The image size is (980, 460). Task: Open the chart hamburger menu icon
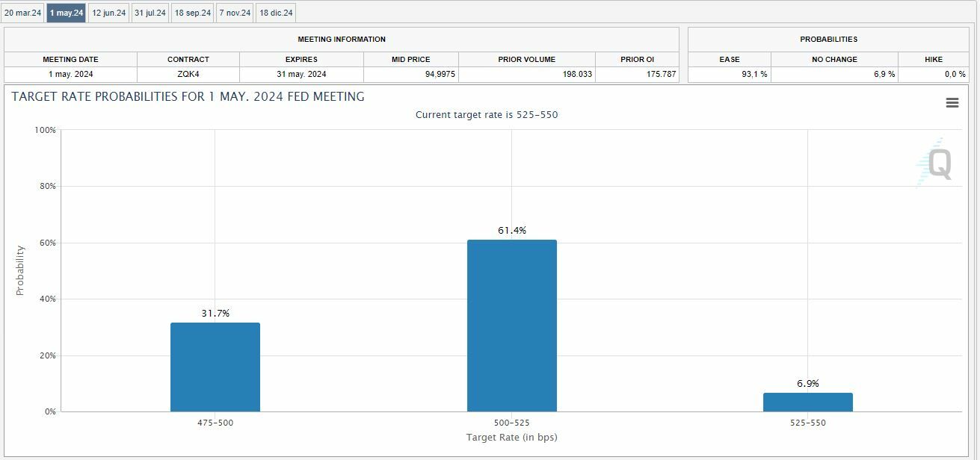tap(952, 103)
